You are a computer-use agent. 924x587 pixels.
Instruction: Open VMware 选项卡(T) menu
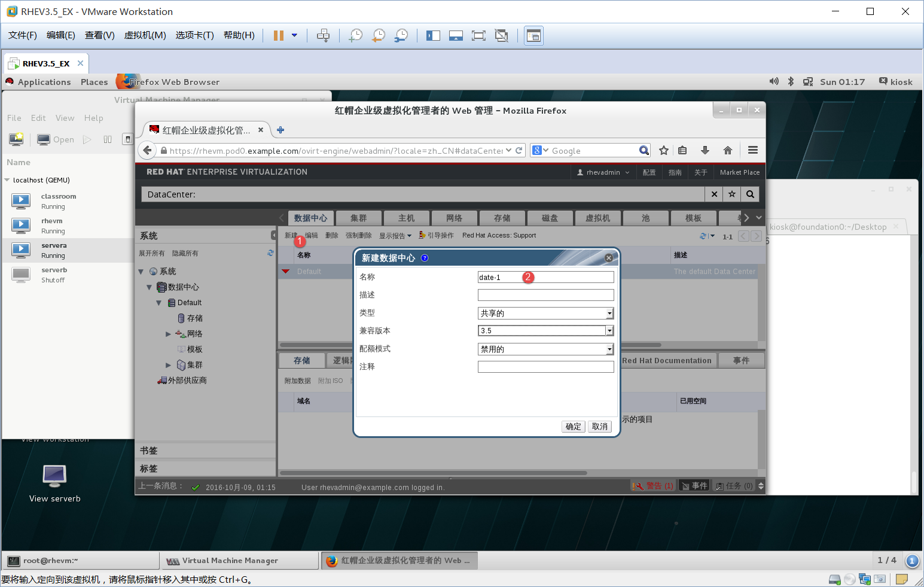coord(194,35)
